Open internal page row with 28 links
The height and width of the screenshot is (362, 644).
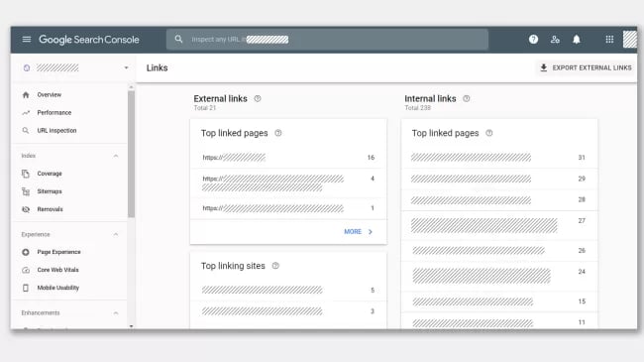point(499,200)
